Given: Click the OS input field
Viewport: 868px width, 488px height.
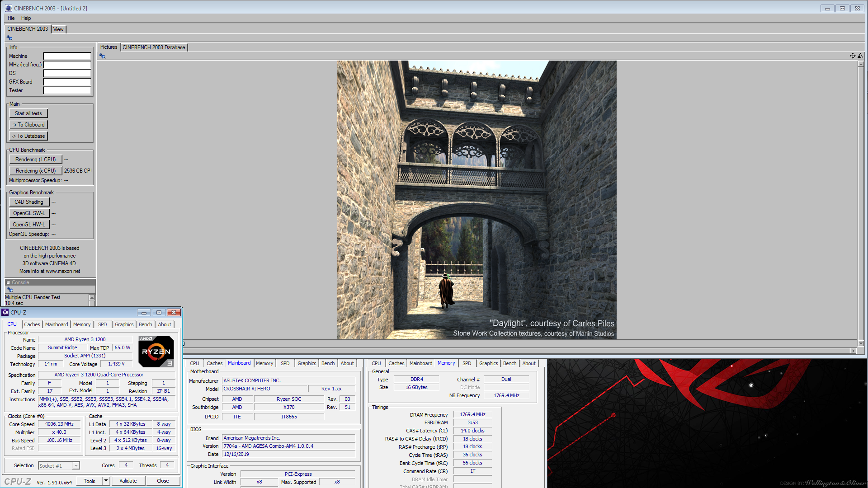Looking at the screenshot, I should (67, 73).
